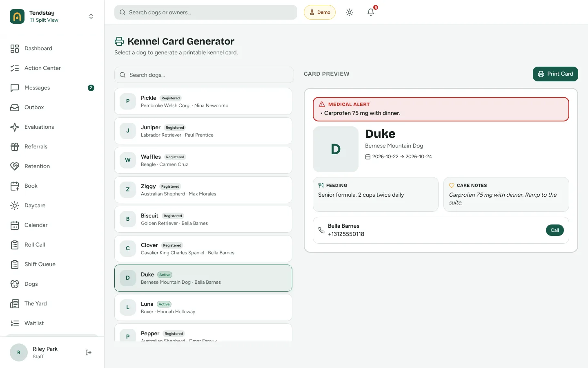Open Shift Queue clipboard icon

click(x=15, y=265)
